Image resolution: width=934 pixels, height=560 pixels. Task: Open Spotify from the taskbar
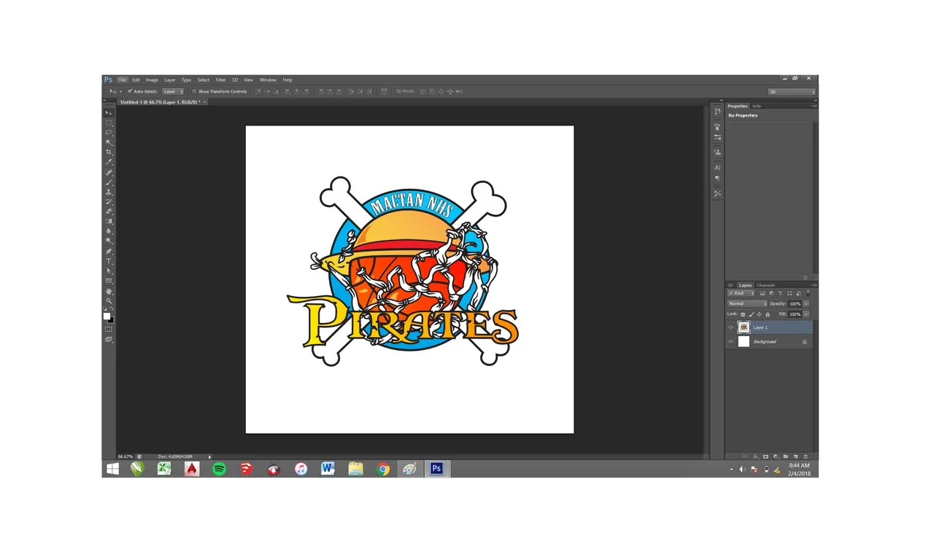219,470
